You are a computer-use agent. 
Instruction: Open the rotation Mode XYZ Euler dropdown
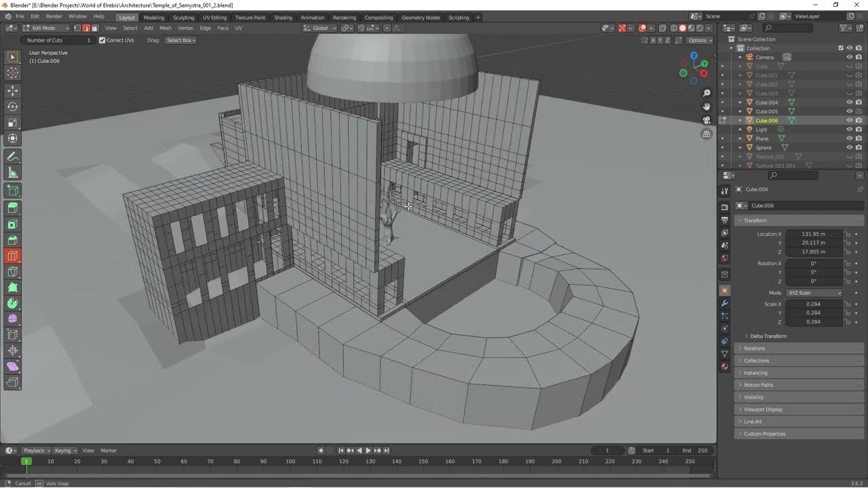(814, 293)
